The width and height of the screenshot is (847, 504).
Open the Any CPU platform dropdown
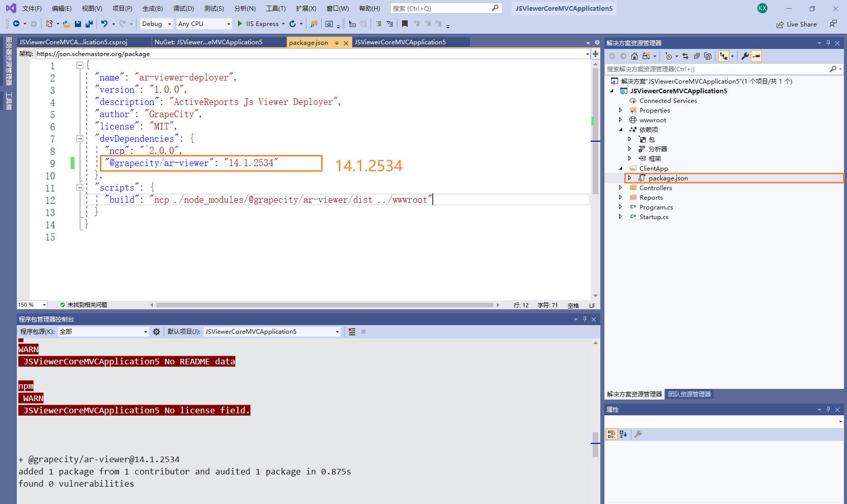pos(204,24)
